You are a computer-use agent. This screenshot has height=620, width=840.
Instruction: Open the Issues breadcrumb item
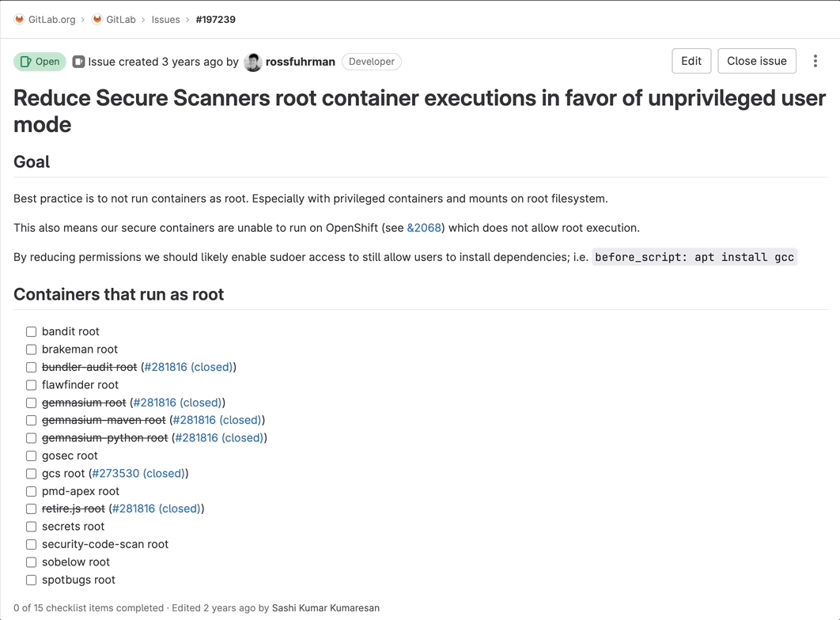[165, 19]
